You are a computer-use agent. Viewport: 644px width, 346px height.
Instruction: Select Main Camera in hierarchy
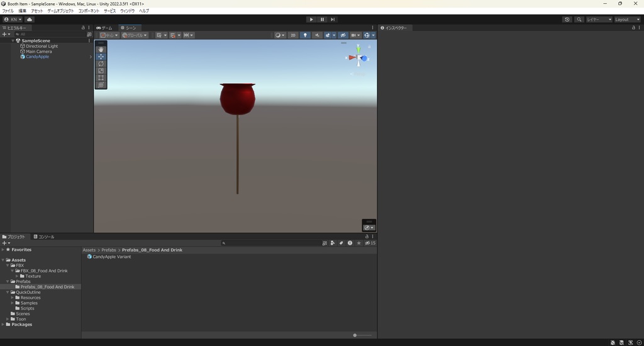click(x=38, y=52)
